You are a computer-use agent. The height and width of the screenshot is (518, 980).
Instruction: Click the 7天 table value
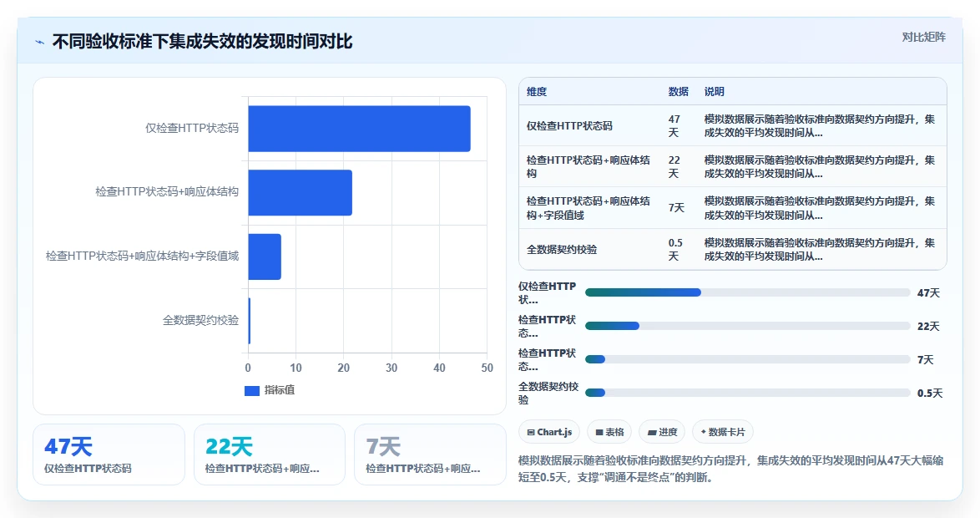point(676,208)
